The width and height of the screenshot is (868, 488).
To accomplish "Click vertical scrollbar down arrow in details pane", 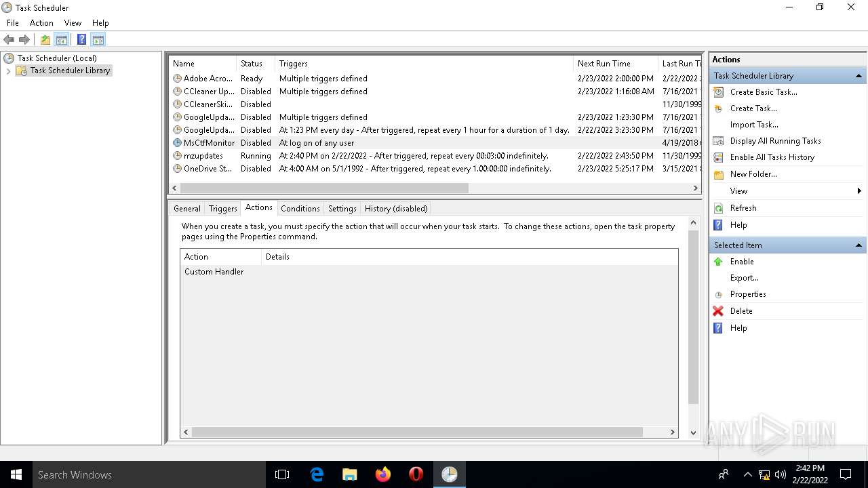I will 693,432.
